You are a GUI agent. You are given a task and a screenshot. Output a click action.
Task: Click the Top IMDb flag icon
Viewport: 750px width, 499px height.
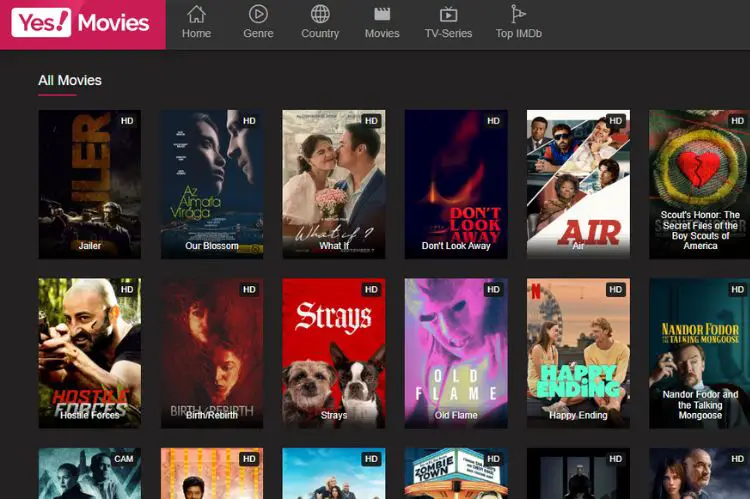click(518, 14)
